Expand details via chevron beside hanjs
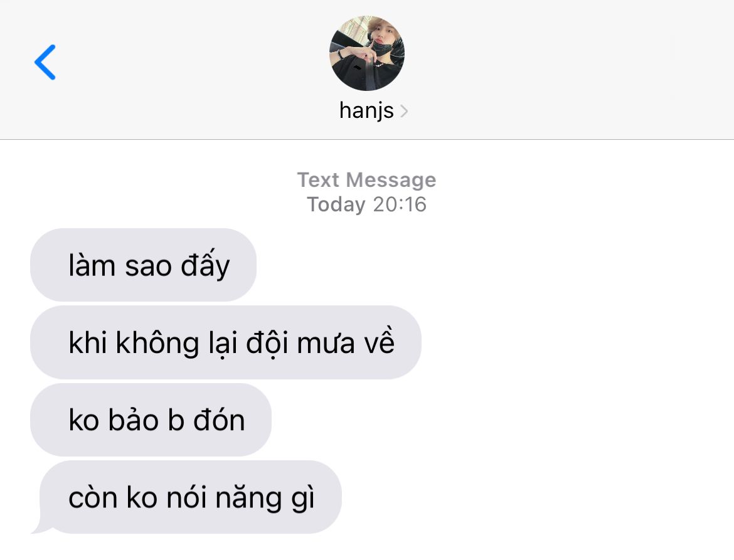Viewport: 734px width, 560px height. tap(404, 112)
